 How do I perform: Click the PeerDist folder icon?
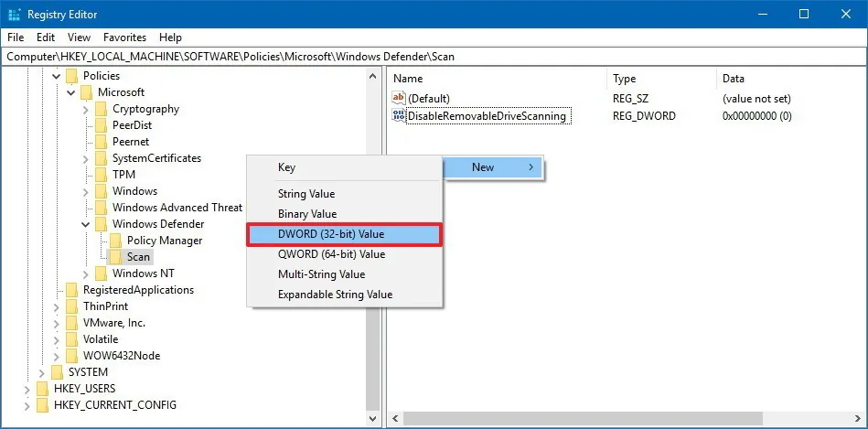click(x=101, y=125)
